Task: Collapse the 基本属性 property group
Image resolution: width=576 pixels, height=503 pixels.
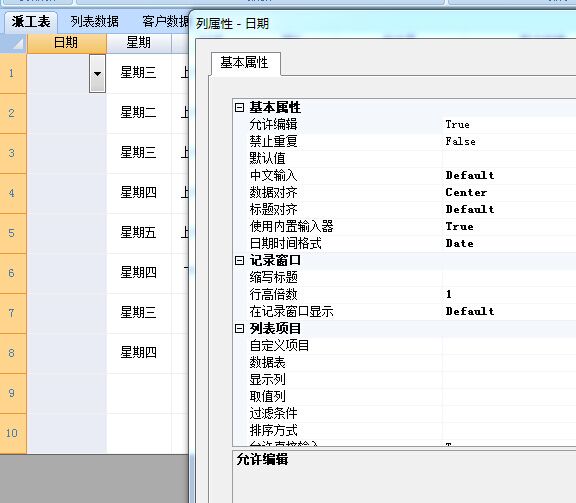Action: coord(239,107)
